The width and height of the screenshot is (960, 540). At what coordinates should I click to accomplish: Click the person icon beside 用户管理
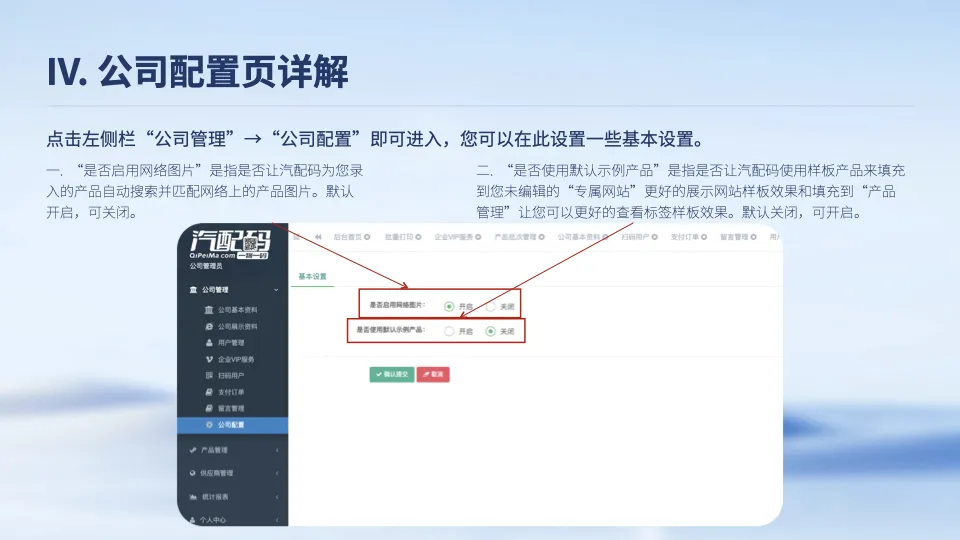(209, 343)
